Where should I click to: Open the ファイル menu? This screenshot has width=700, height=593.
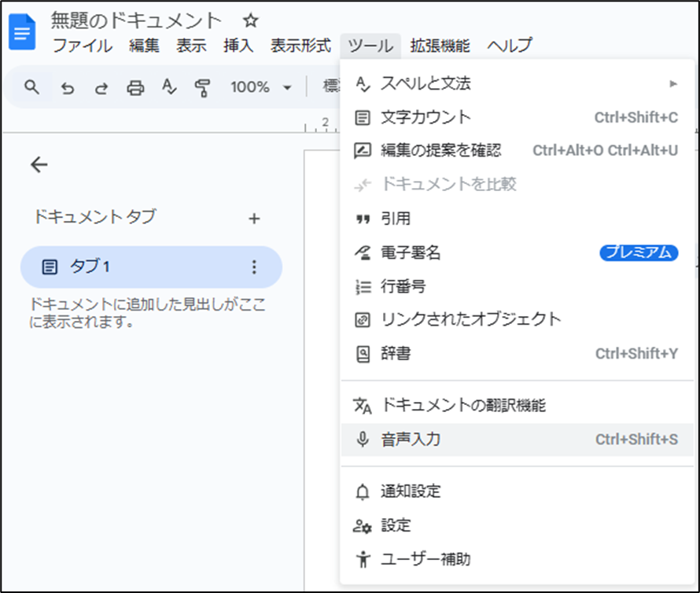tap(83, 46)
